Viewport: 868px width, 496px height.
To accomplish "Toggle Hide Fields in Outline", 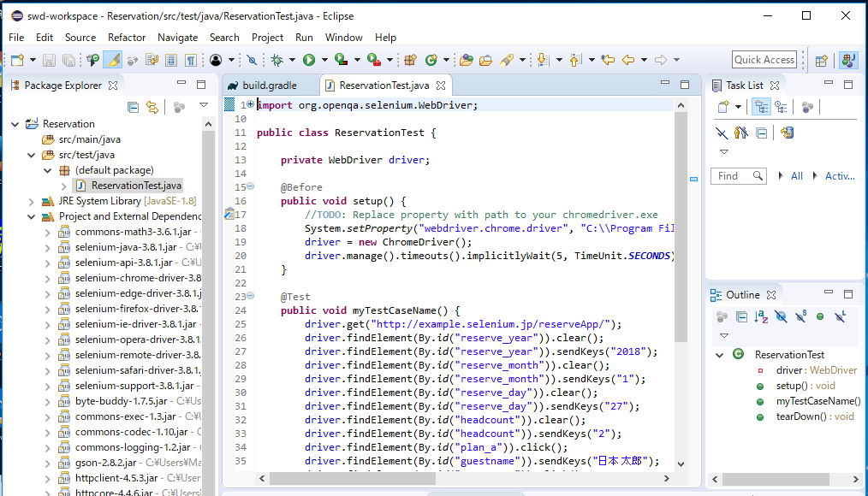I will [781, 317].
